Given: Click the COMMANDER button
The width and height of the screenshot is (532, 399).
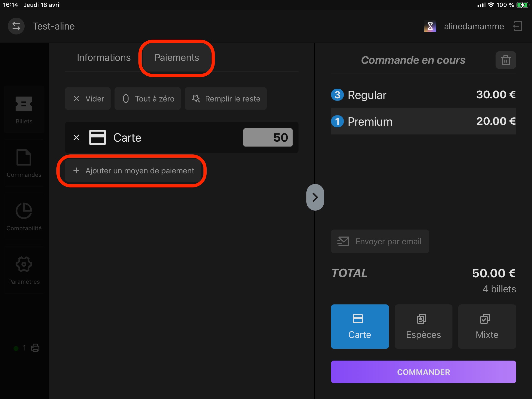Looking at the screenshot, I should [x=423, y=372].
